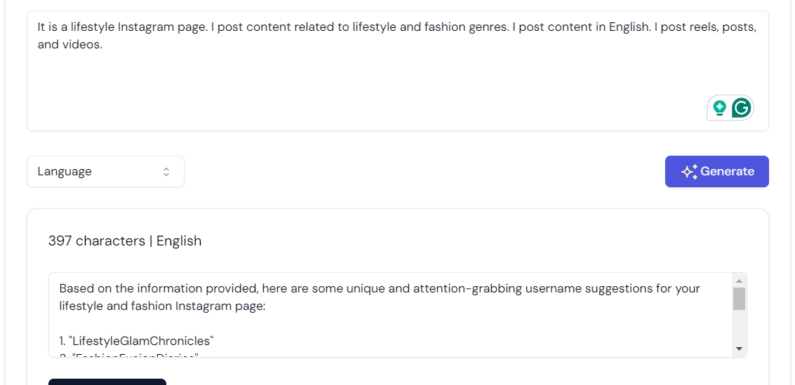The height and width of the screenshot is (385, 795).
Task: Click the sparkle icon on Generate
Action: [689, 171]
